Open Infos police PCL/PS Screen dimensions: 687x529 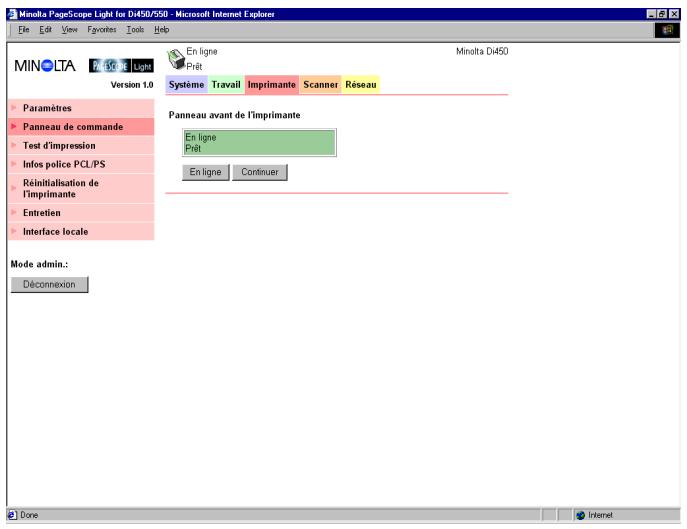tap(81, 164)
